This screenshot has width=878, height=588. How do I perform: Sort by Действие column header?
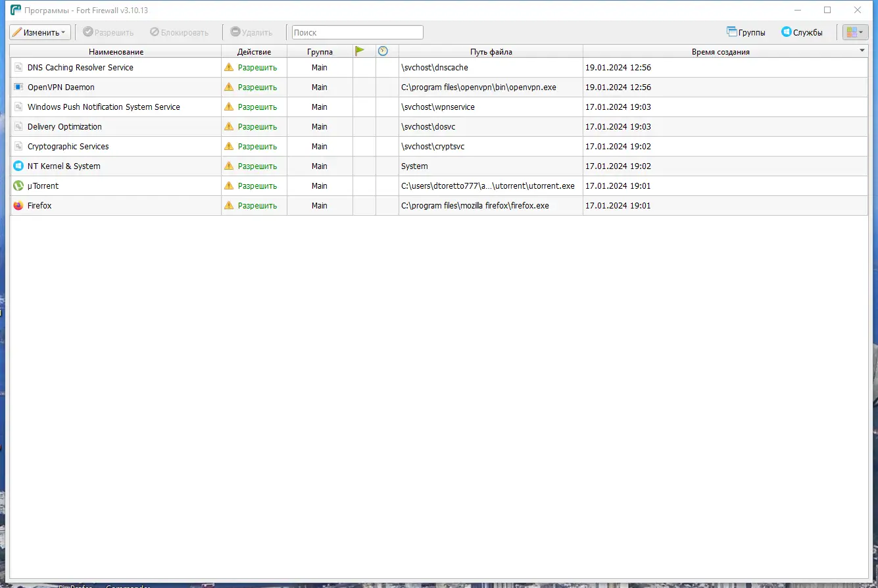pos(255,51)
